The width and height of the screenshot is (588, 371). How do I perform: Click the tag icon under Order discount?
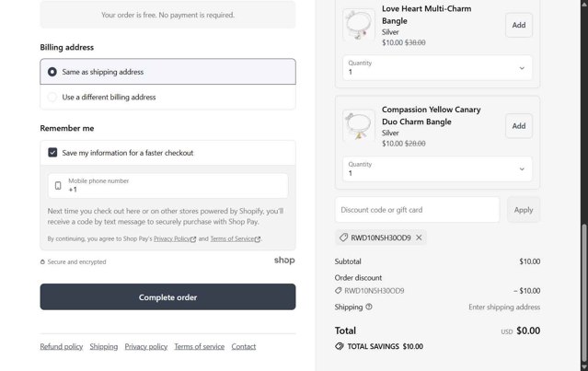(339, 291)
